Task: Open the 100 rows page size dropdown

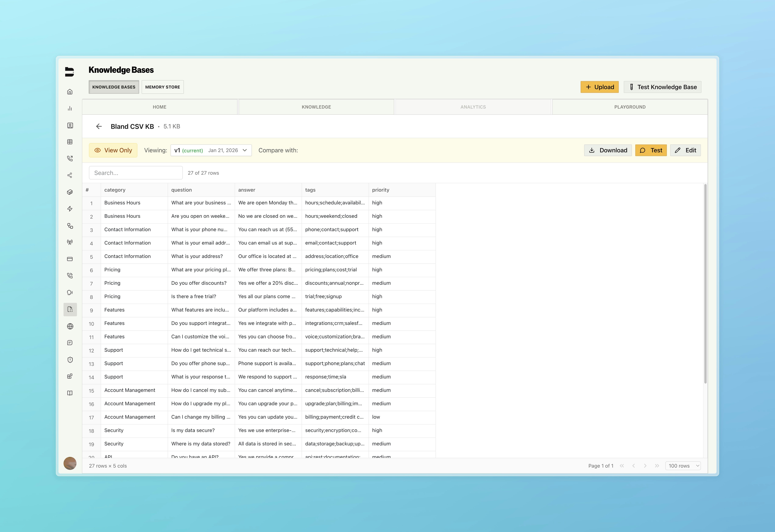Action: point(683,466)
